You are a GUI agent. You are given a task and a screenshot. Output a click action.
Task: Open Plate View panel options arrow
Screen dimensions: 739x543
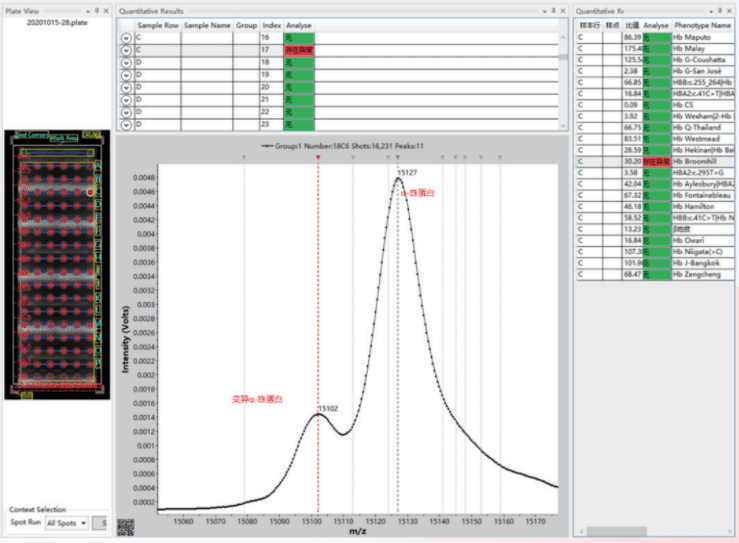click(86, 10)
